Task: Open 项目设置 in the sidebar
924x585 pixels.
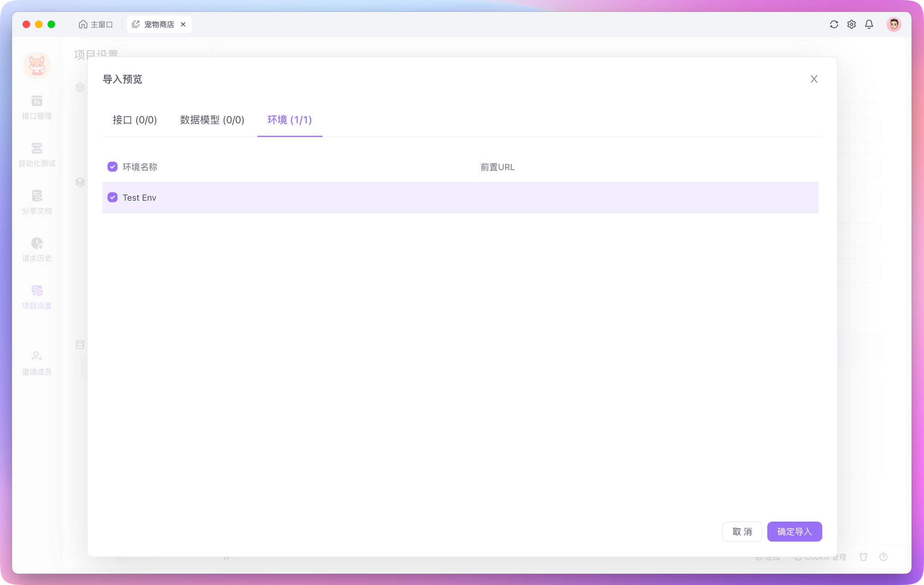Action: pyautogui.click(x=37, y=297)
